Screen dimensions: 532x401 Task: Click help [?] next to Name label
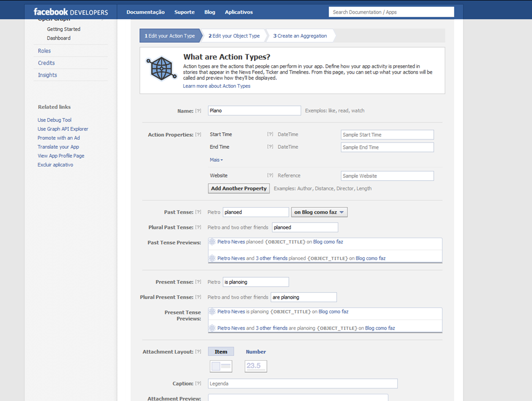coord(198,111)
